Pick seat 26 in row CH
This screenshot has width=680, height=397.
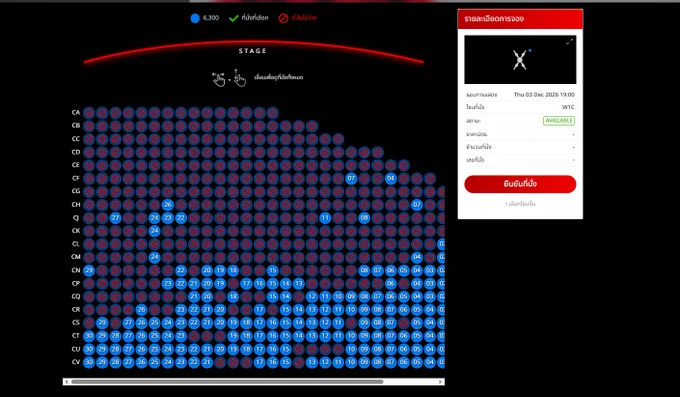click(168, 204)
